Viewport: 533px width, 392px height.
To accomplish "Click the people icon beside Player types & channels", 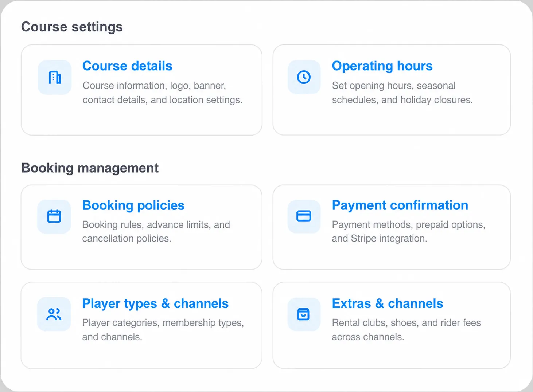I will 54,314.
